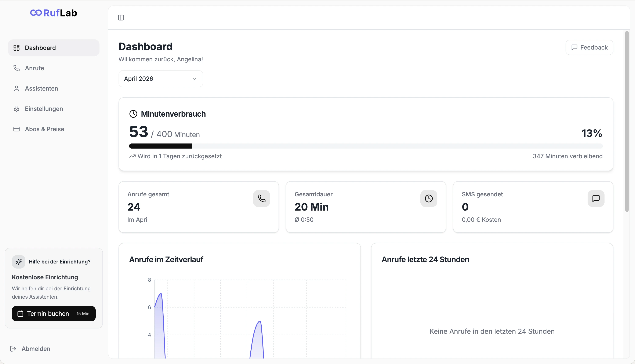Click the trend arrow icon near reset notice
Image resolution: width=635 pixels, height=364 pixels.
[x=133, y=156]
